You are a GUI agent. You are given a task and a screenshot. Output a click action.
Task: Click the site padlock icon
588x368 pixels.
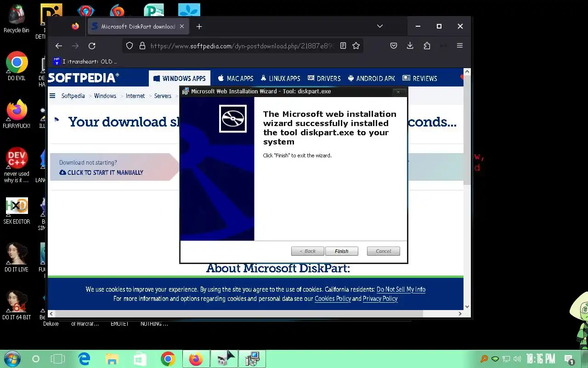point(142,46)
